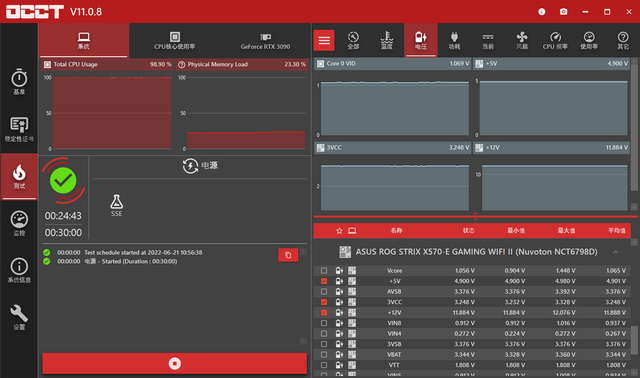Click the info icon in title bar

542,11
